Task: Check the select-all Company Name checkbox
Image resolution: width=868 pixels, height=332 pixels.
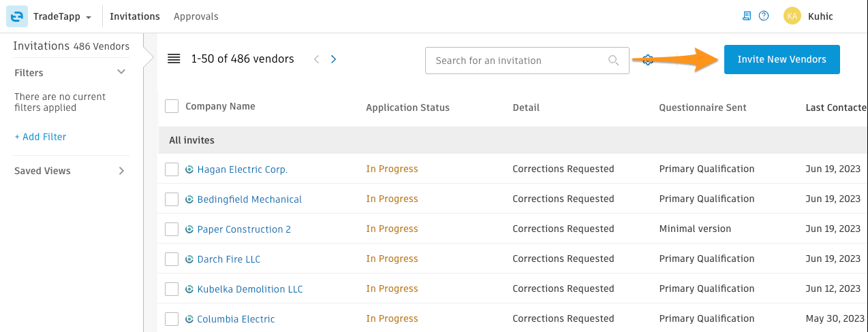Action: (x=172, y=106)
